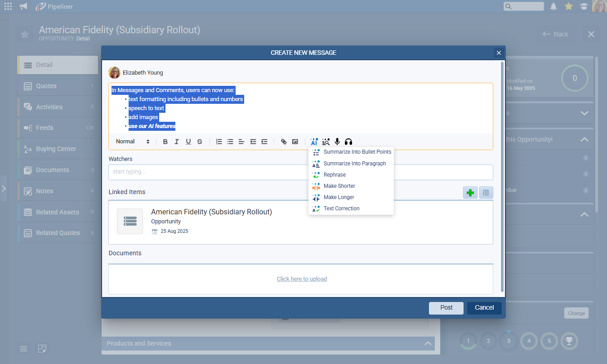The image size is (607, 364).
Task: Focus the Watchers input field
Action: [301, 172]
